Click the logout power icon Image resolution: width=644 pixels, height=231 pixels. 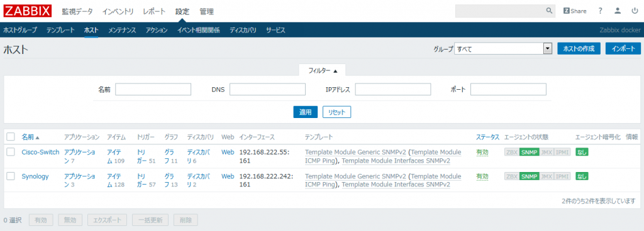pyautogui.click(x=635, y=11)
